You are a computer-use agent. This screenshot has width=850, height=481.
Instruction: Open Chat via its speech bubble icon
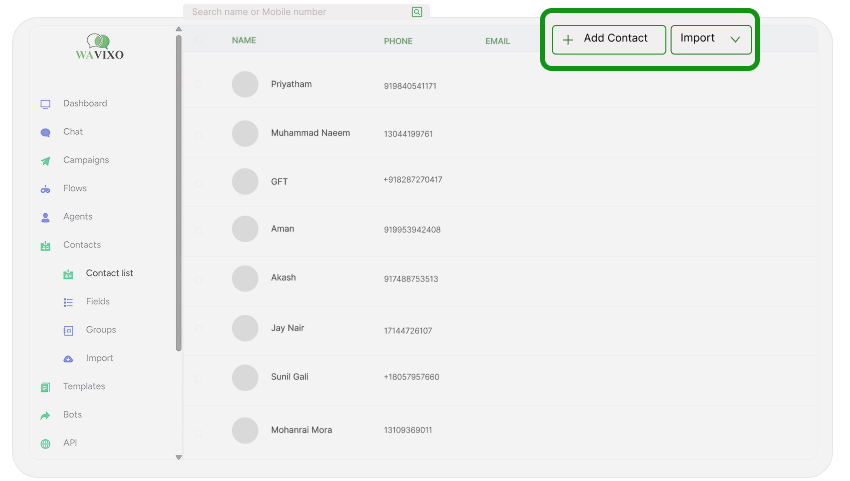[x=45, y=132]
